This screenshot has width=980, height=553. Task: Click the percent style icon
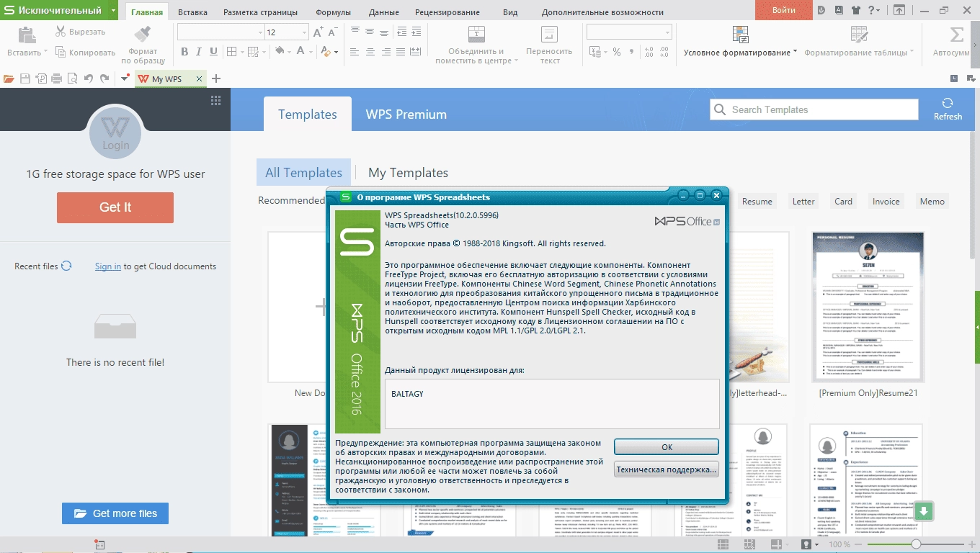pos(617,52)
